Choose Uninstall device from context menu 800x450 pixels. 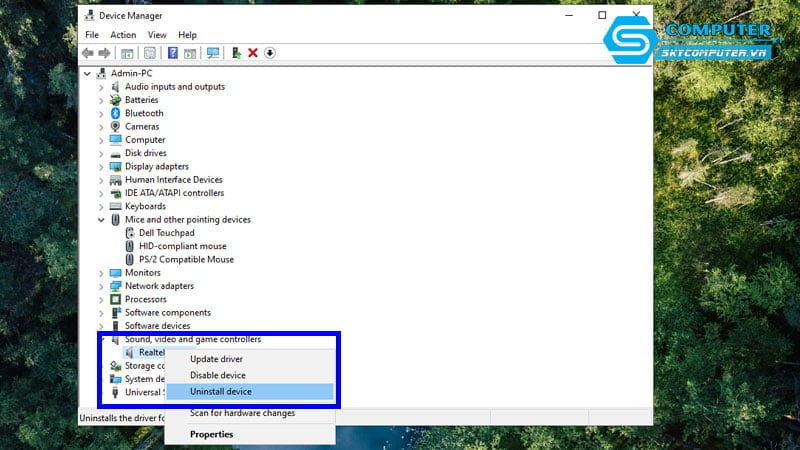click(221, 392)
